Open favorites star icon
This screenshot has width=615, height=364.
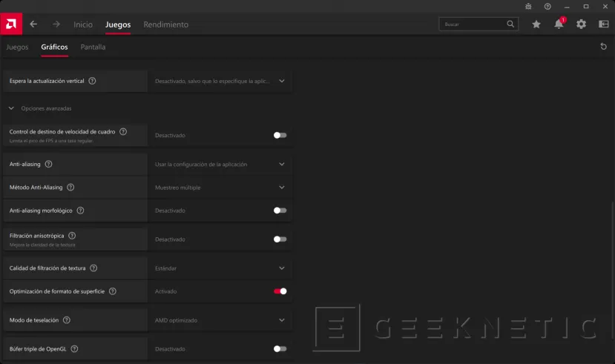(x=536, y=24)
